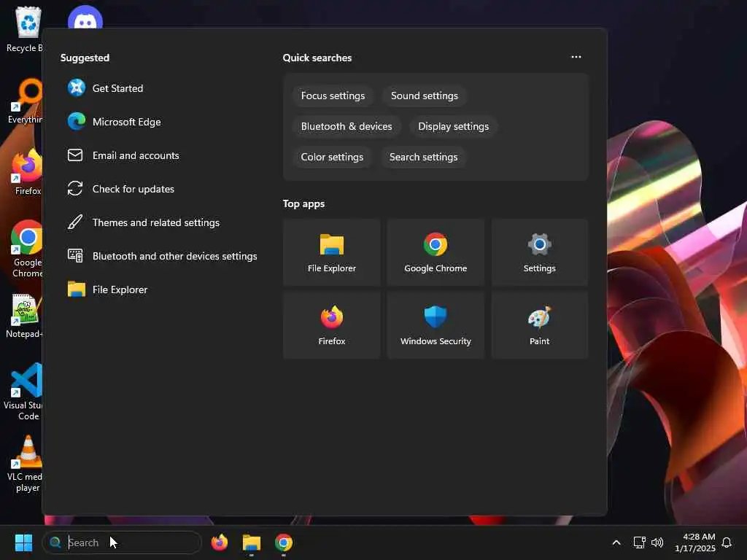
Task: Open the File Explorer tile in Top apps
Action: (x=332, y=252)
